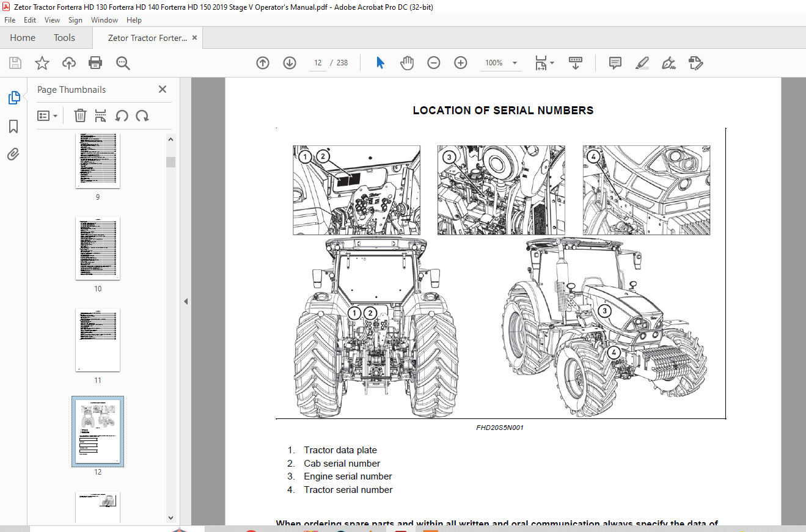
Task: Close the Zetor Tractor document tab
Action: (194, 38)
